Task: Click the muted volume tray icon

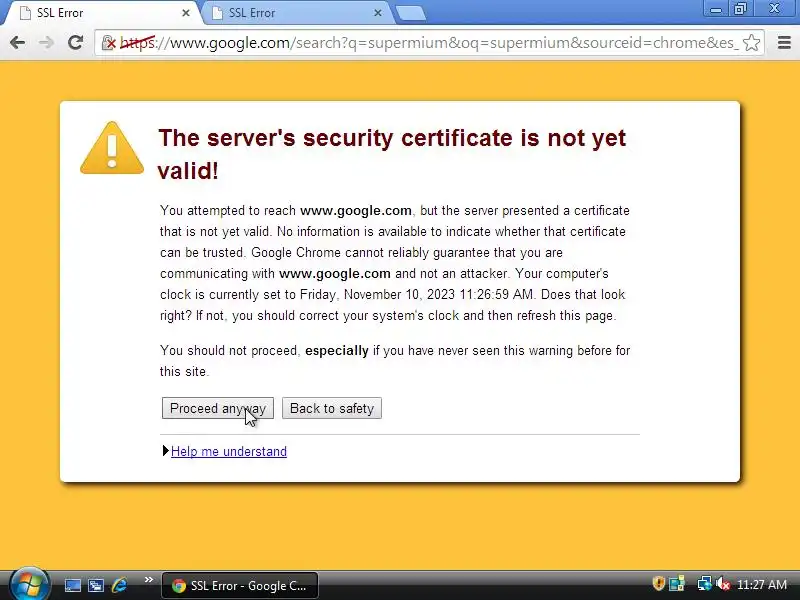Action: coord(723,584)
